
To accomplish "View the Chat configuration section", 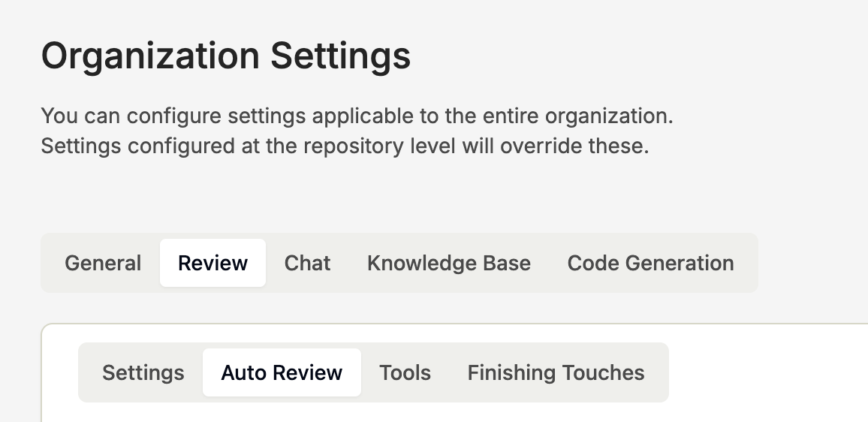I will pos(307,264).
